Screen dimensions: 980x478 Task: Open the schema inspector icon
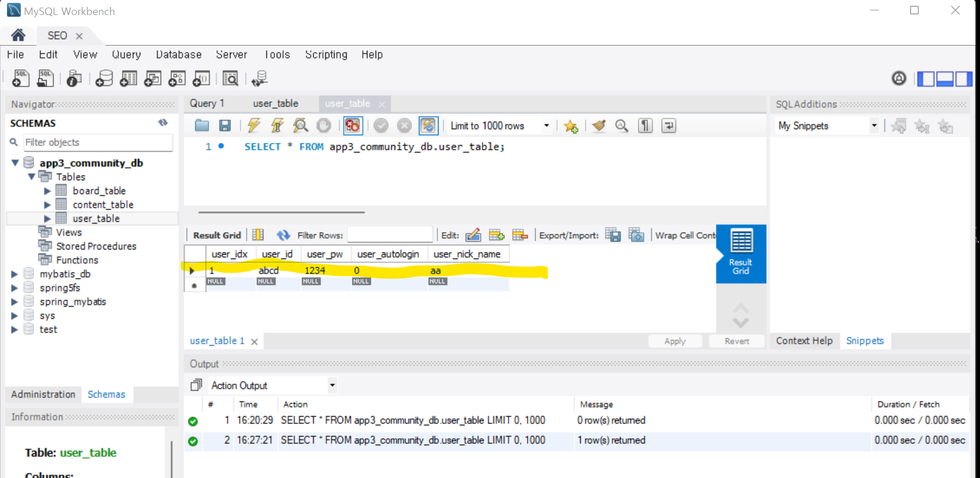pyautogui.click(x=74, y=79)
